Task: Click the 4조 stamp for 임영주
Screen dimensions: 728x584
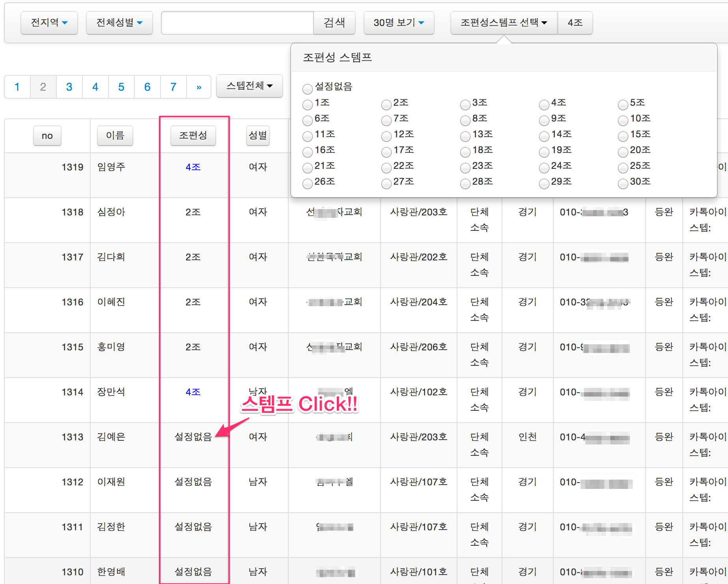Action: [x=193, y=167]
